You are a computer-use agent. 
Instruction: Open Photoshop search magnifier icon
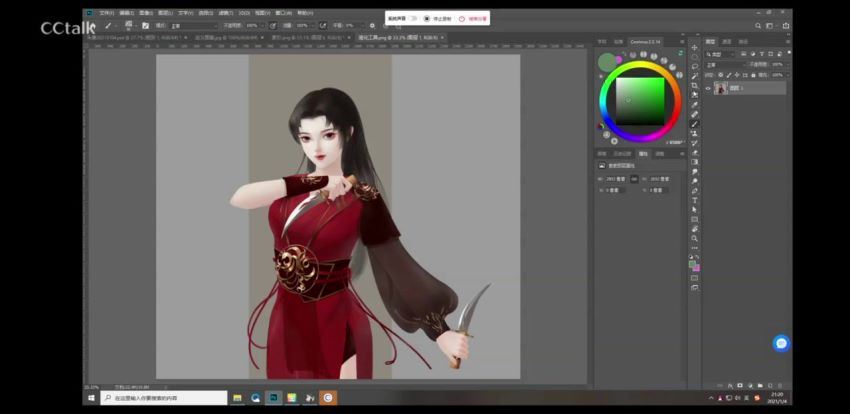[758, 25]
